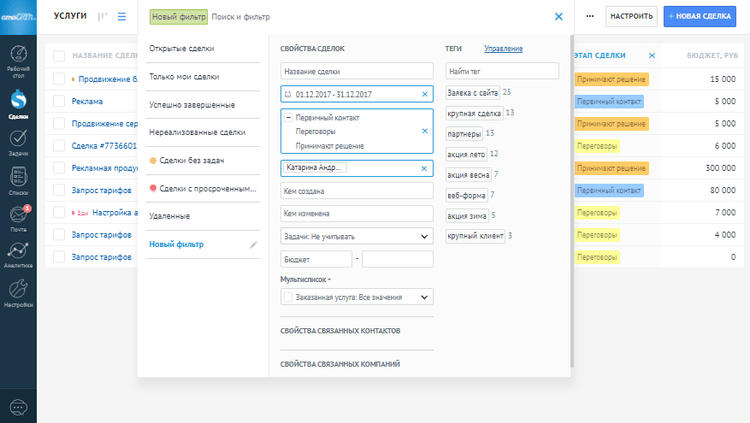The image size is (750, 423).
Task: Switch to list view icon near Услуги
Action: point(122,17)
